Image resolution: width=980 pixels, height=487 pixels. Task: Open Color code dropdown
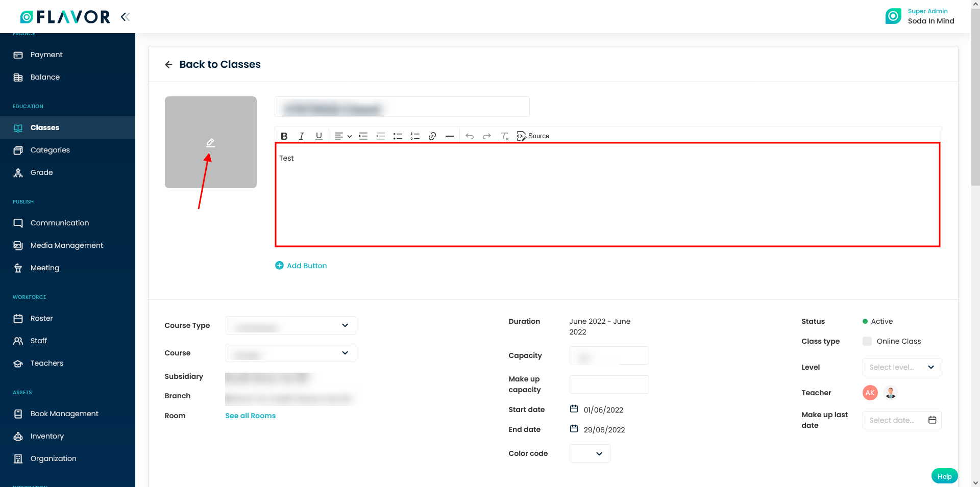590,453
